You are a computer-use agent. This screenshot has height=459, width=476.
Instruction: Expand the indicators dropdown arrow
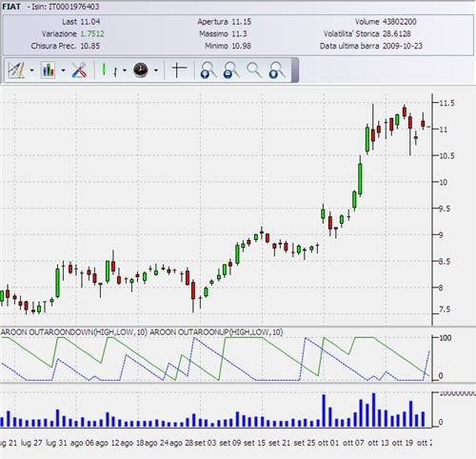[x=63, y=70]
